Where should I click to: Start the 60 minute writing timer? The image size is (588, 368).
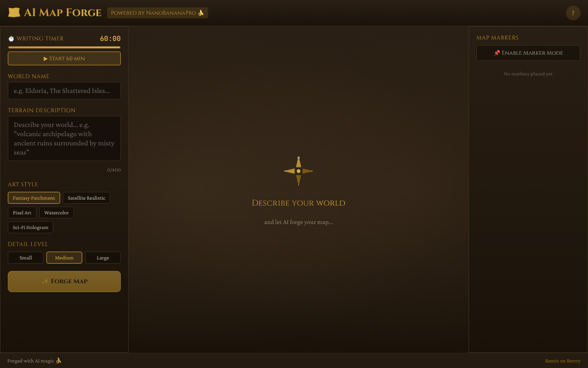coord(64,58)
